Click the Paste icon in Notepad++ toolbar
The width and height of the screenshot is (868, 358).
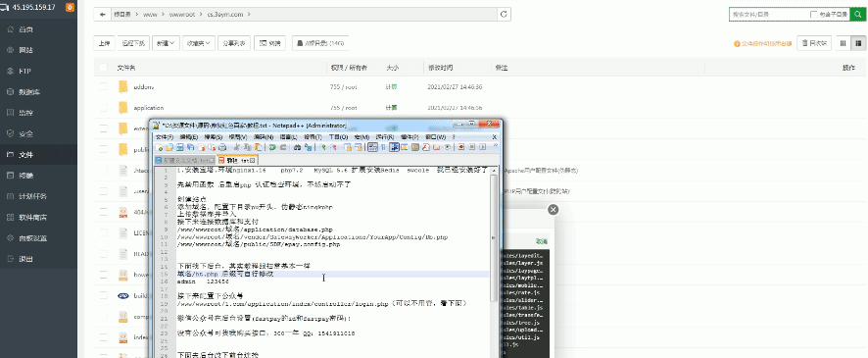pos(258,147)
